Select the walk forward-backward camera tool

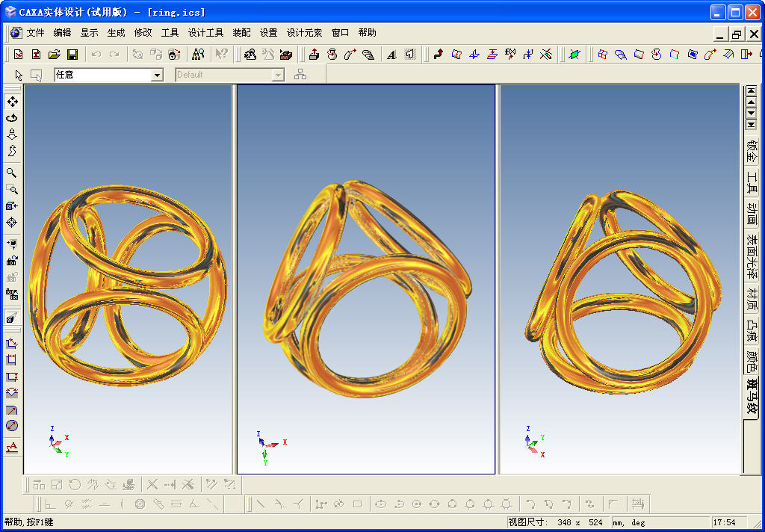tap(12, 134)
